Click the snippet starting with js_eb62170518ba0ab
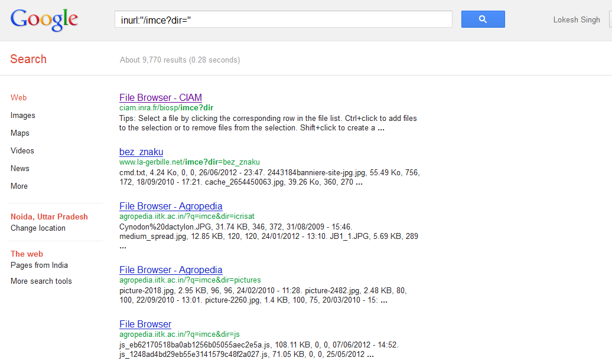Image resolution: width=612 pixels, height=364 pixels. 259,350
